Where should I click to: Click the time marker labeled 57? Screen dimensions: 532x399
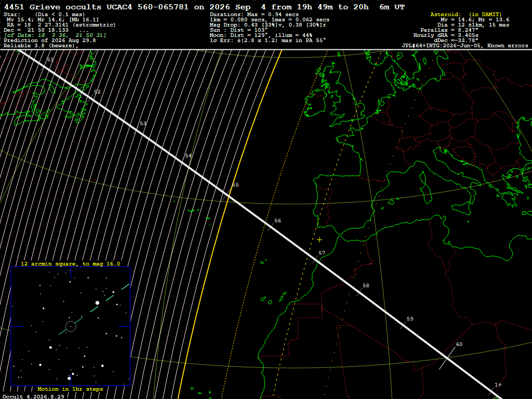tap(322, 253)
